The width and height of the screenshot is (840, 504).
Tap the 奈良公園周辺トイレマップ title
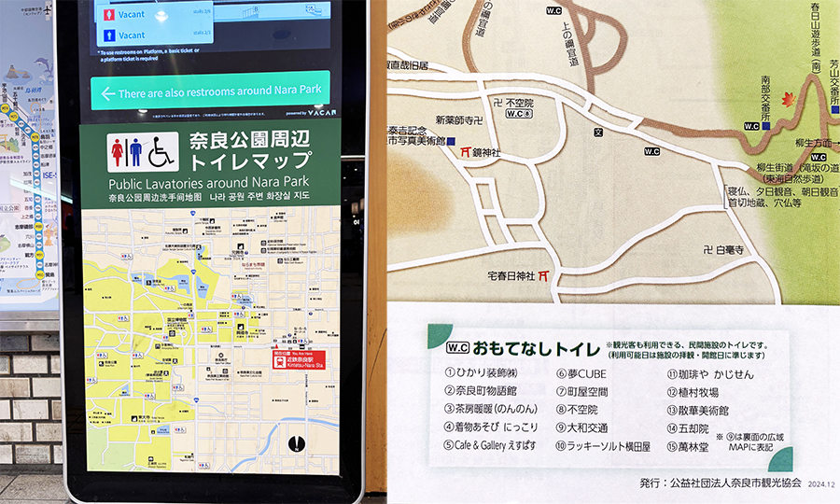[249, 150]
